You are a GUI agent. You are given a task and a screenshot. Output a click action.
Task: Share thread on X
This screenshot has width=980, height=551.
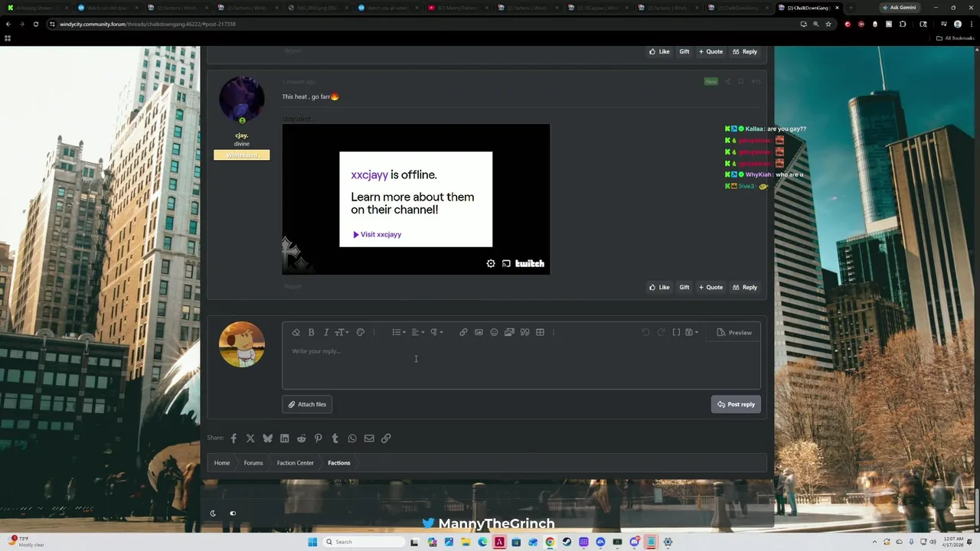click(x=250, y=439)
